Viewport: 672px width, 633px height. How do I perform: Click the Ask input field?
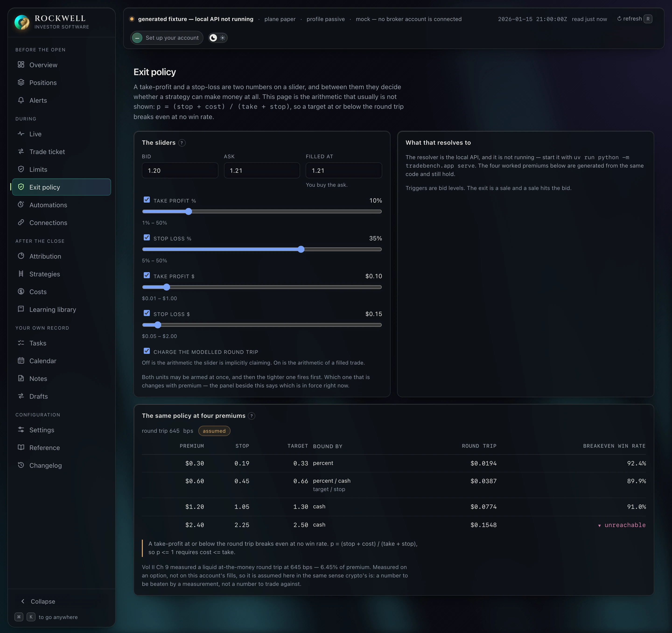(x=262, y=170)
